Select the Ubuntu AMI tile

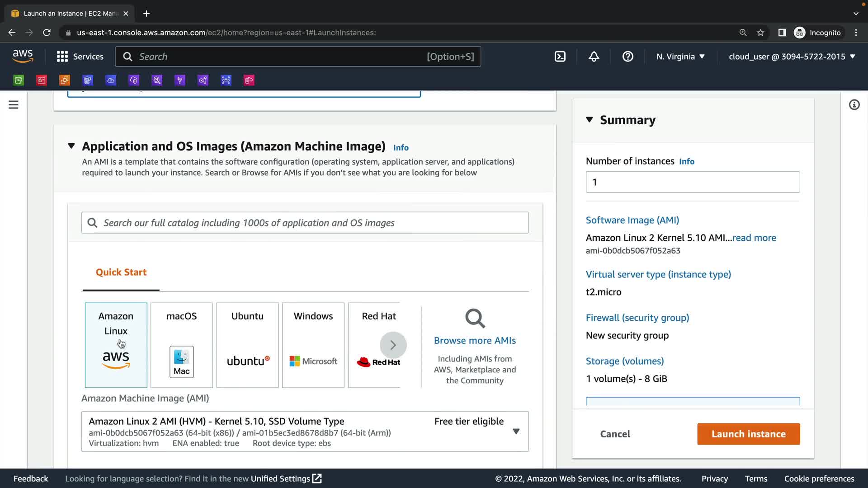[247, 345]
